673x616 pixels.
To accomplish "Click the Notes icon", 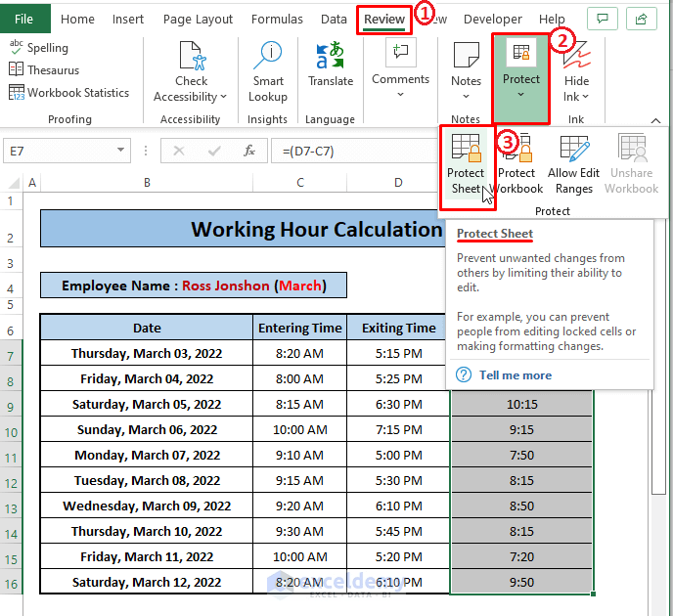I will click(x=467, y=55).
